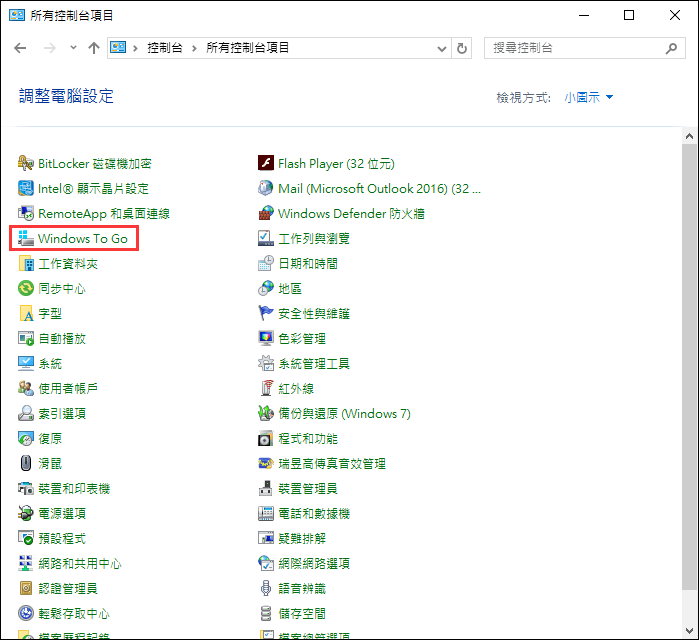Click the 日期和時間 icon
699x640 pixels.
tap(266, 263)
